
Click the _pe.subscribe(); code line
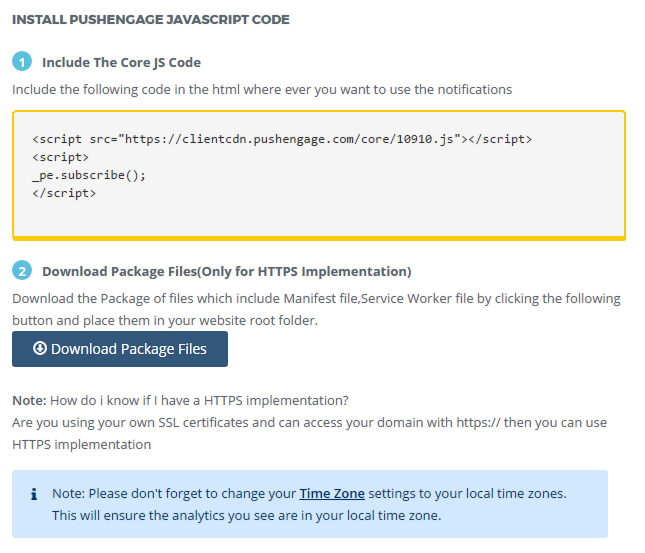click(x=89, y=176)
